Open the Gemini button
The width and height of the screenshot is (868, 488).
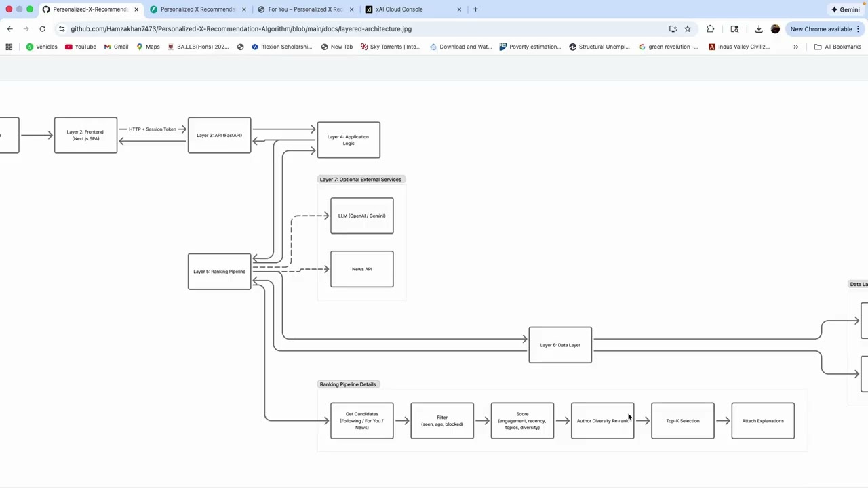point(846,9)
